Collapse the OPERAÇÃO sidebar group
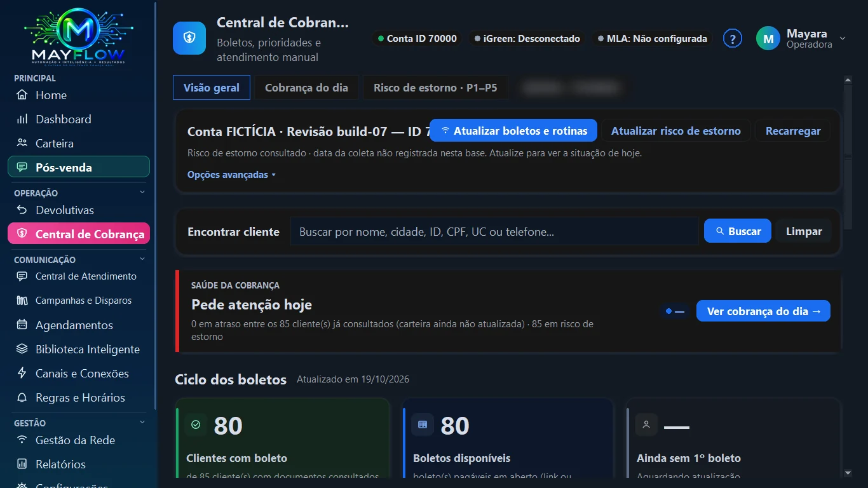The width and height of the screenshot is (868, 488). point(142,193)
